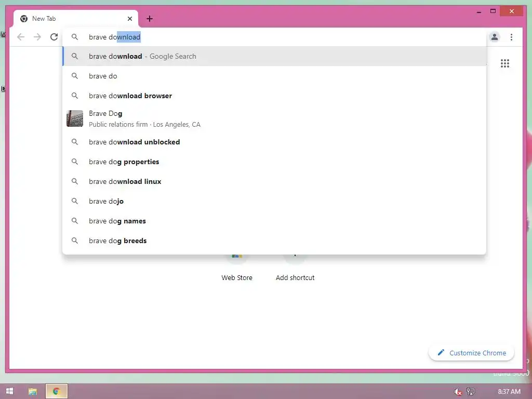
Task: Click the search icon beside 'brave dojo'
Action: [75, 201]
